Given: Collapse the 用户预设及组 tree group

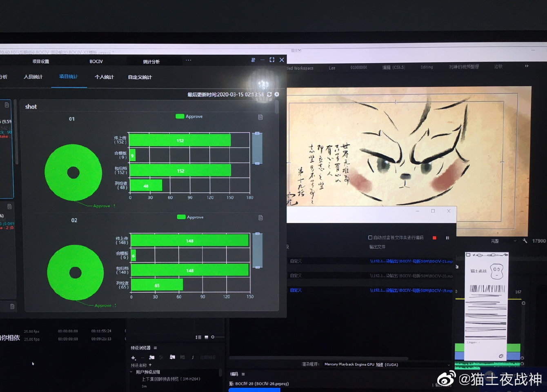Looking at the screenshot, I should click(x=131, y=372).
